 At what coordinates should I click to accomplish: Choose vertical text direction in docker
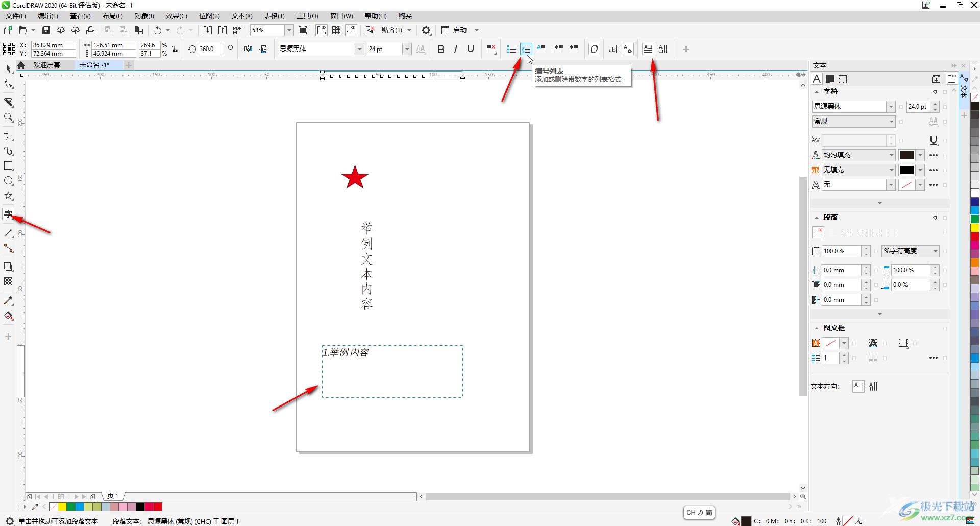tap(873, 387)
